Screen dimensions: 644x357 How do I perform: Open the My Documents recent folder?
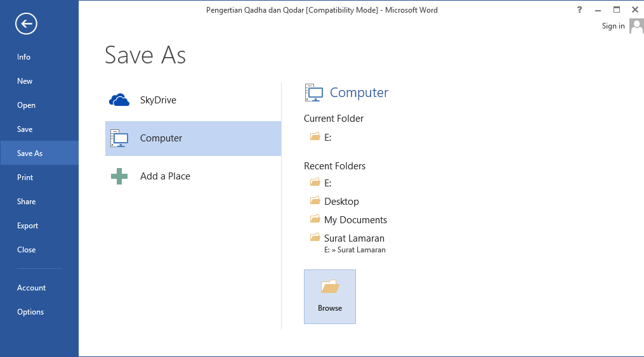(x=355, y=220)
